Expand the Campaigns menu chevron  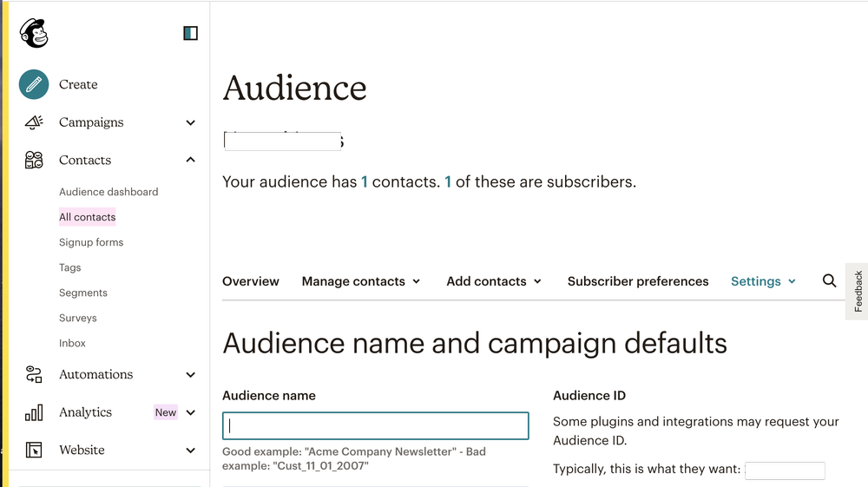tap(191, 122)
